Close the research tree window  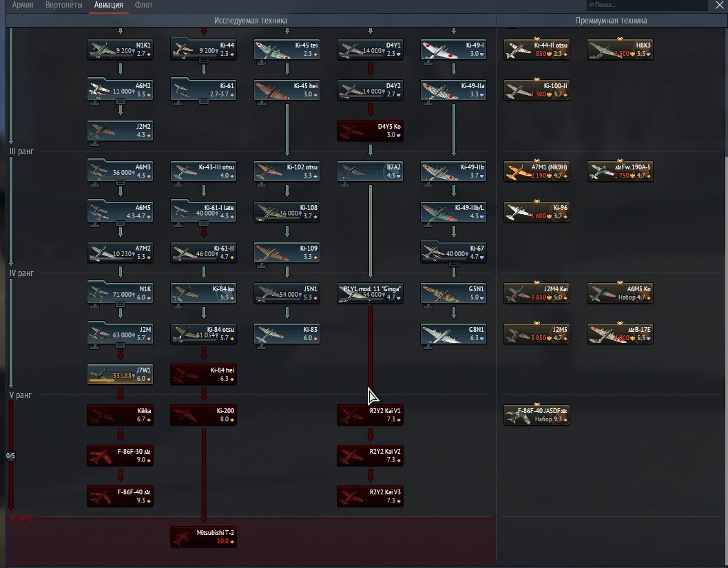pos(719,5)
